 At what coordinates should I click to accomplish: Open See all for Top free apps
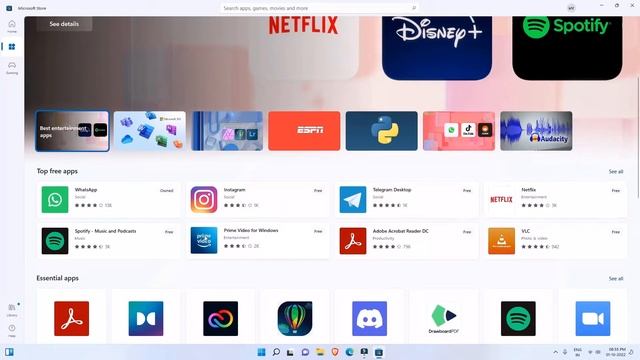tap(616, 171)
